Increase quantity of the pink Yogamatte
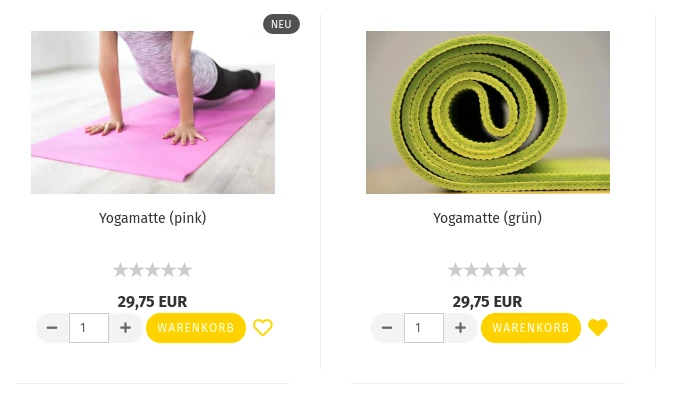Screen dimensions: 673x405 [125, 328]
